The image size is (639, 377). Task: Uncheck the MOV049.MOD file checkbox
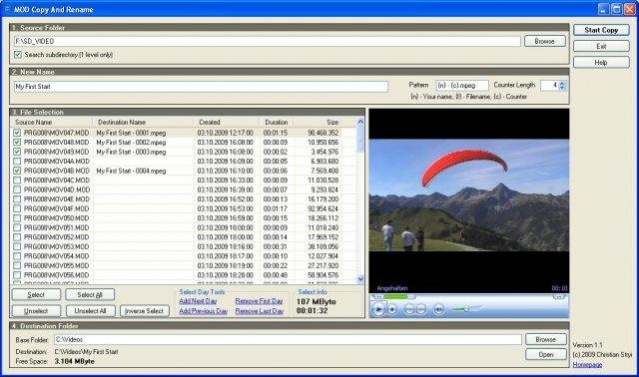17,152
